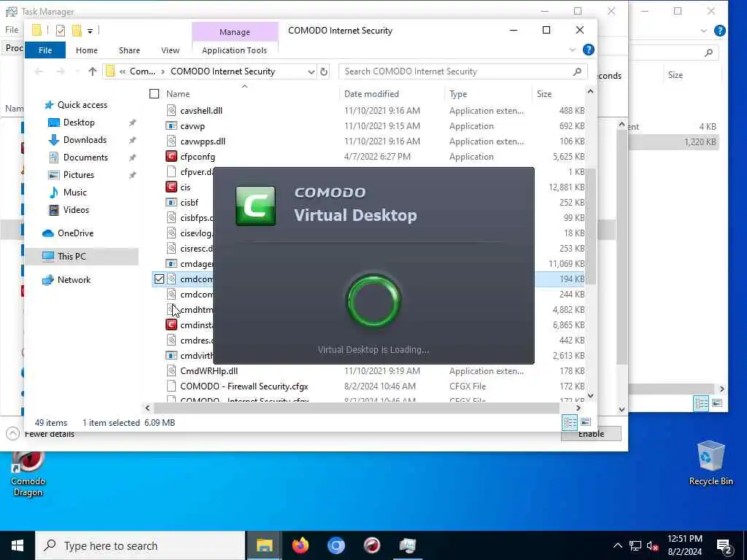Image resolution: width=747 pixels, height=560 pixels.
Task: Click the Explorer vertical scrollbar thumb
Action: (591, 226)
